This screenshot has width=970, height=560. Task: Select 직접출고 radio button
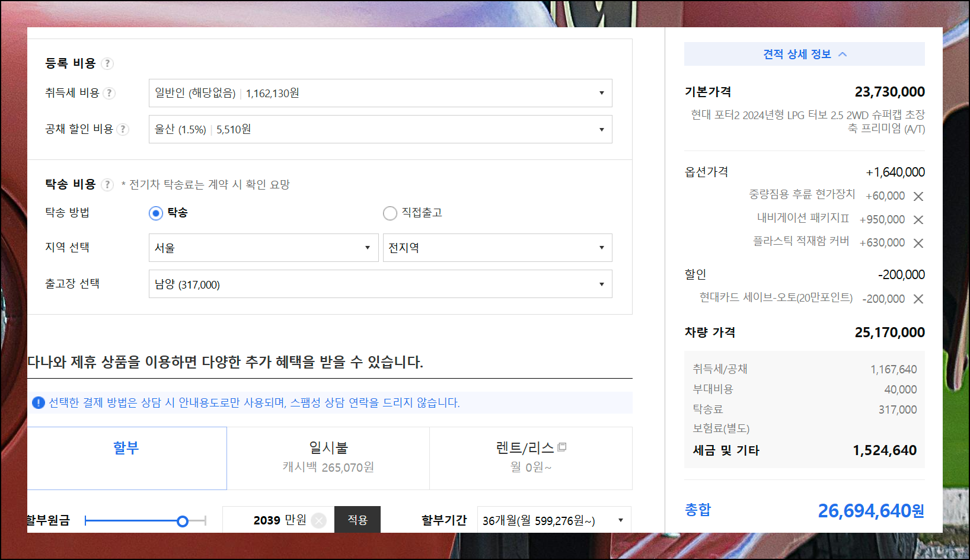tap(390, 213)
